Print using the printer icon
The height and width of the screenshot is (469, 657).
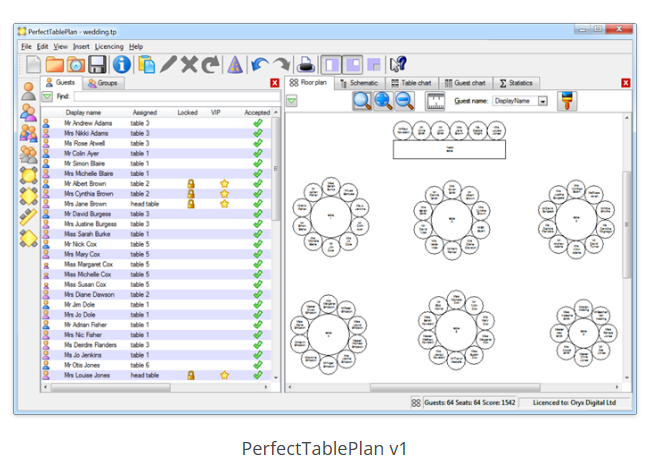[306, 65]
